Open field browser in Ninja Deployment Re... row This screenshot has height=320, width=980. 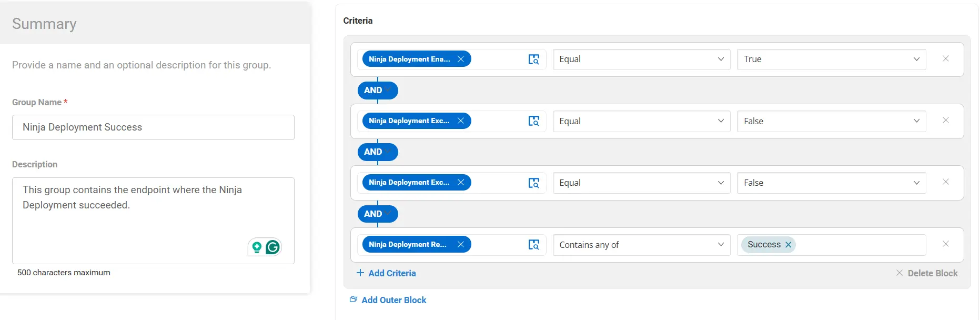click(533, 245)
